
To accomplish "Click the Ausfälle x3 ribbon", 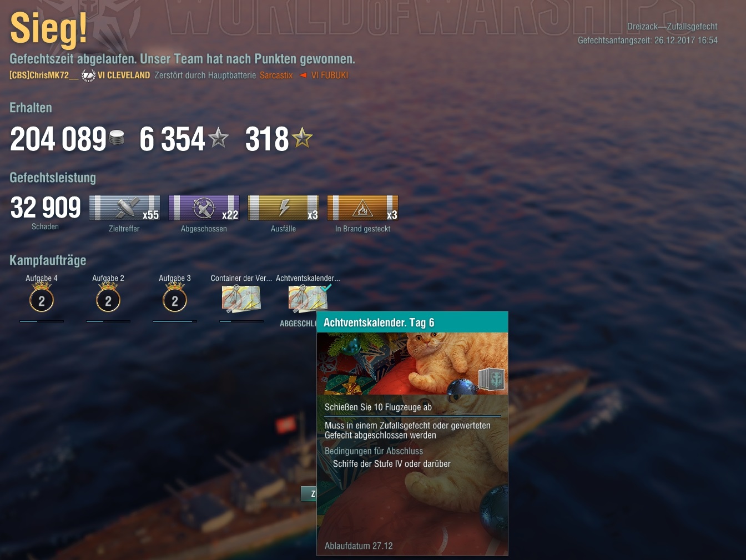I will (283, 208).
